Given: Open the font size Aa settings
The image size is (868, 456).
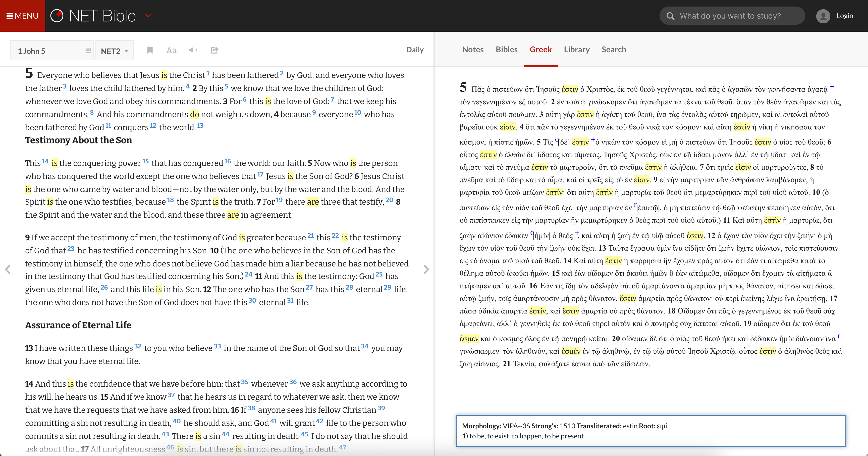Looking at the screenshot, I should tap(171, 50).
